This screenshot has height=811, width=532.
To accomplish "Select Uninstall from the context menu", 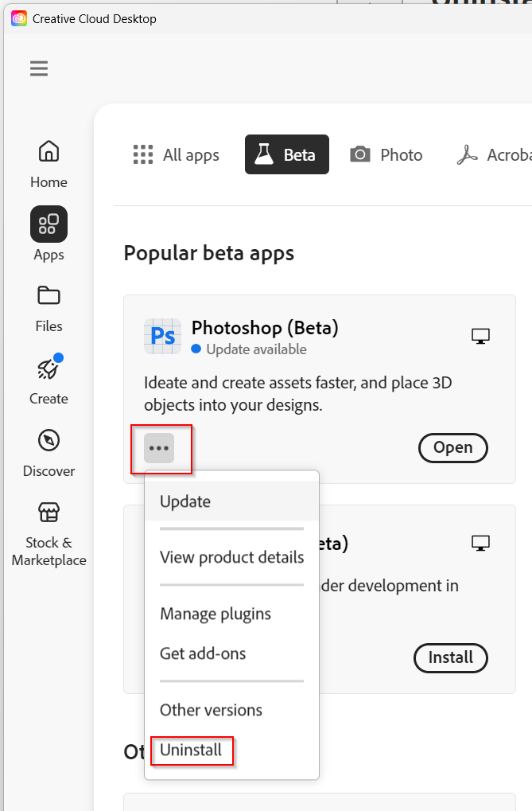I will click(x=192, y=749).
